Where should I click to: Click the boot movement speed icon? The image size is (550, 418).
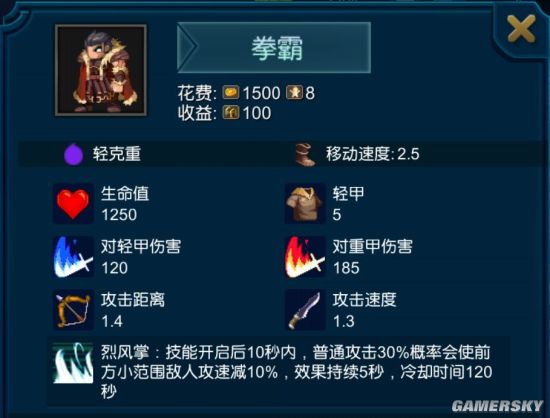[x=304, y=154]
